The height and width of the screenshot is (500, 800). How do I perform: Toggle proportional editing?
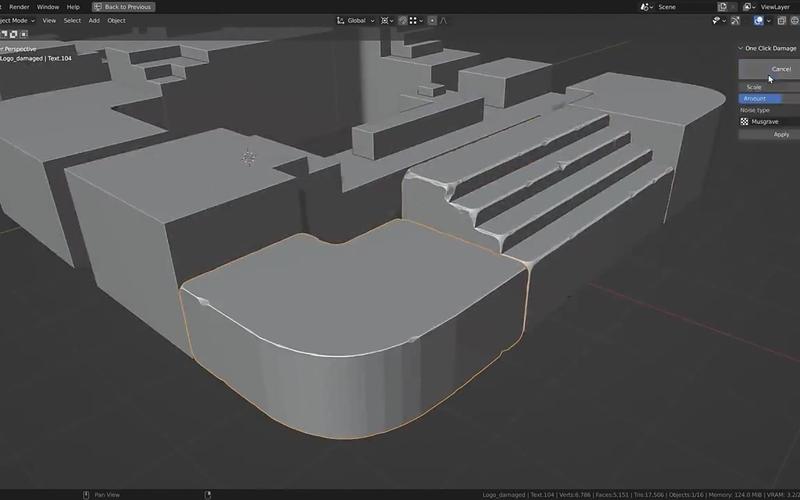pyautogui.click(x=432, y=20)
